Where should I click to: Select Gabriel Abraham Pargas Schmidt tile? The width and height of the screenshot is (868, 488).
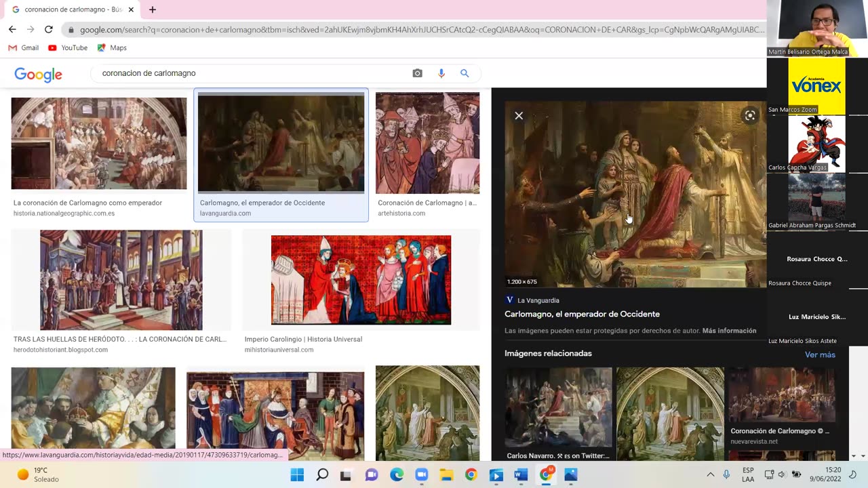click(x=817, y=201)
